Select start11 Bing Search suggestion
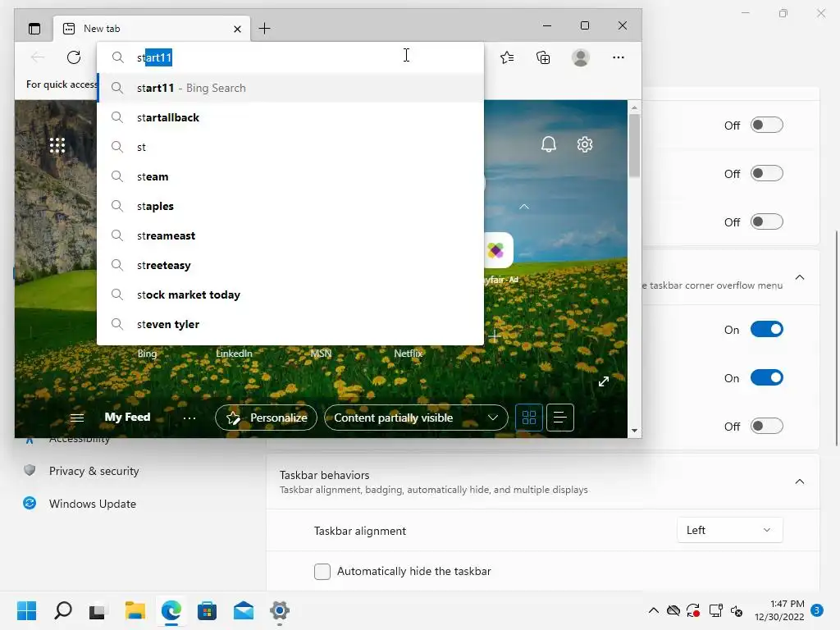This screenshot has width=840, height=630. [290, 88]
